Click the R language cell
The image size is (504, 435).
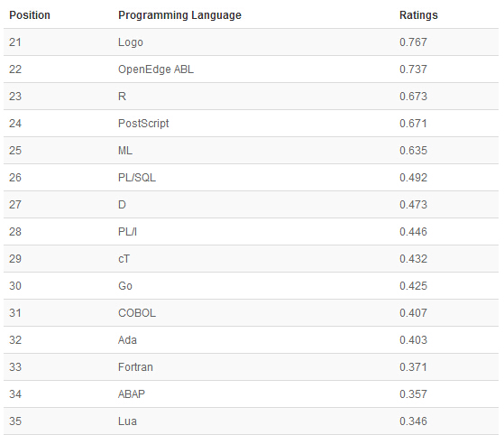coord(122,97)
